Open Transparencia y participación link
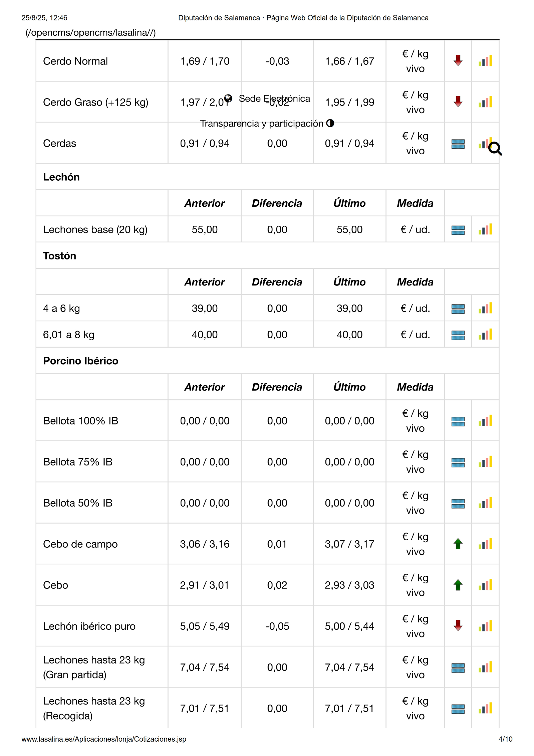The width and height of the screenshot is (534, 756). (x=262, y=124)
